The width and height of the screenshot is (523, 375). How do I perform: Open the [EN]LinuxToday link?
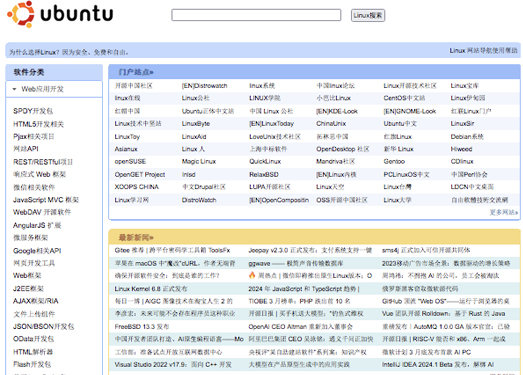pos(272,123)
